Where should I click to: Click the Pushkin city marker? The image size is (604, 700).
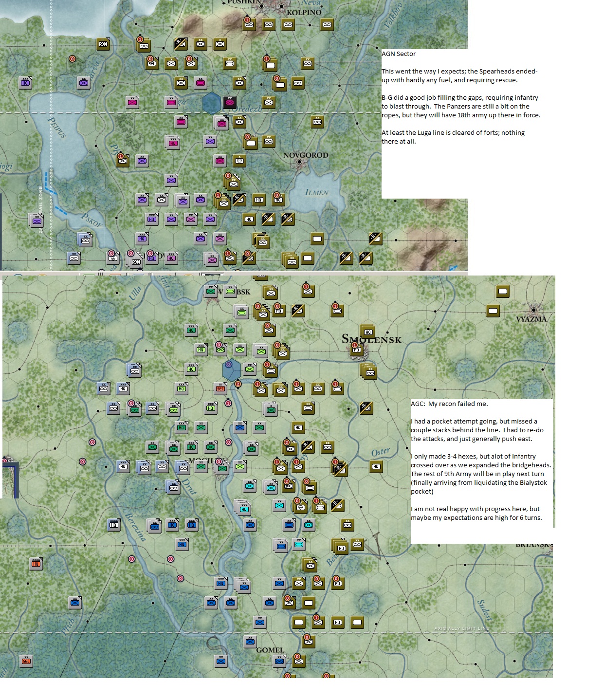coord(261,6)
